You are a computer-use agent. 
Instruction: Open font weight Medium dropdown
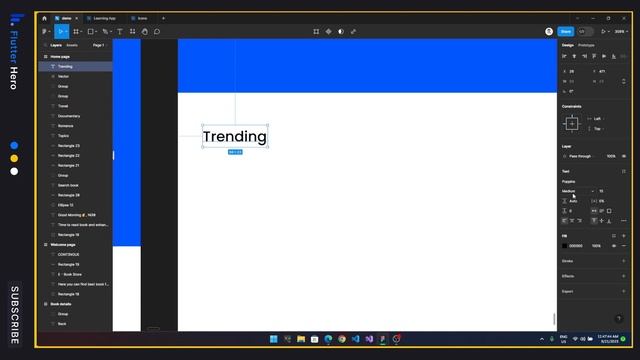pos(577,191)
